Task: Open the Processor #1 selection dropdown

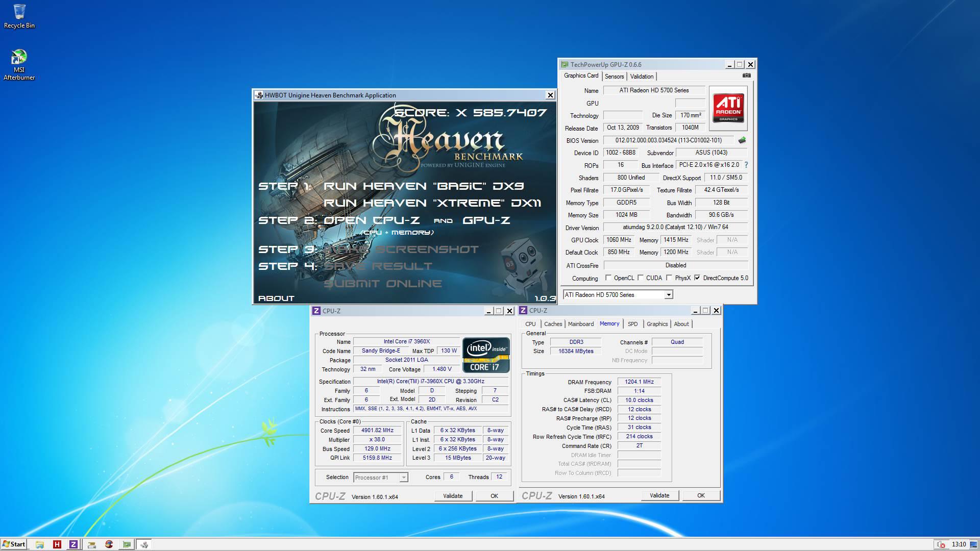Action: [380, 478]
